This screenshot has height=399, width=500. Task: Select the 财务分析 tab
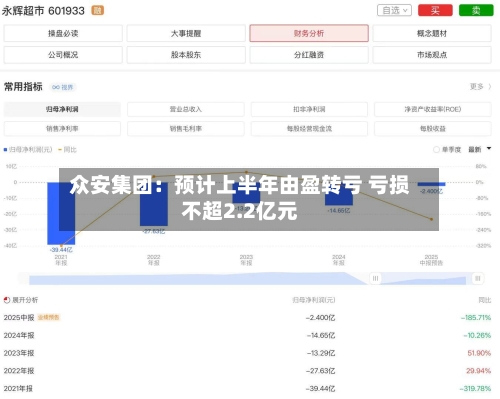tap(309, 33)
